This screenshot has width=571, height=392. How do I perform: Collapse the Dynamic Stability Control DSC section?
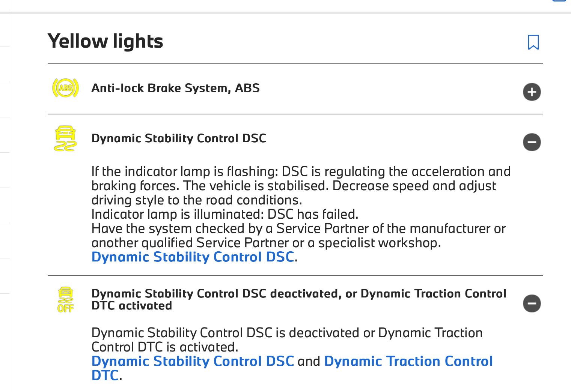[532, 142]
